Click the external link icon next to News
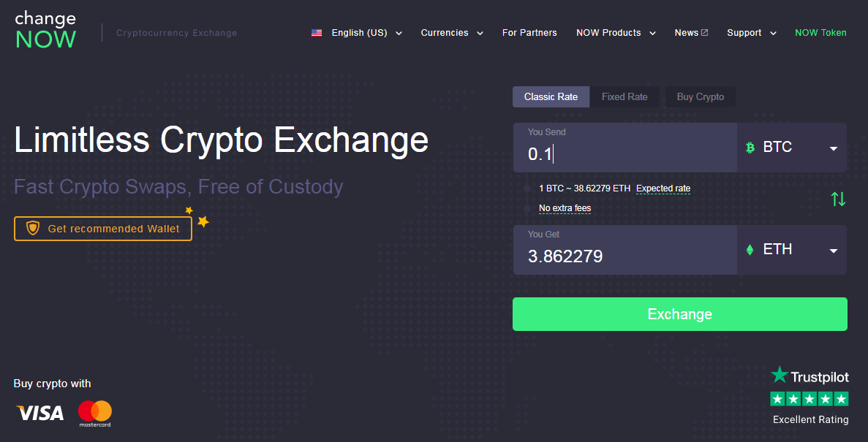Viewport: 868px width, 442px height. 705,33
